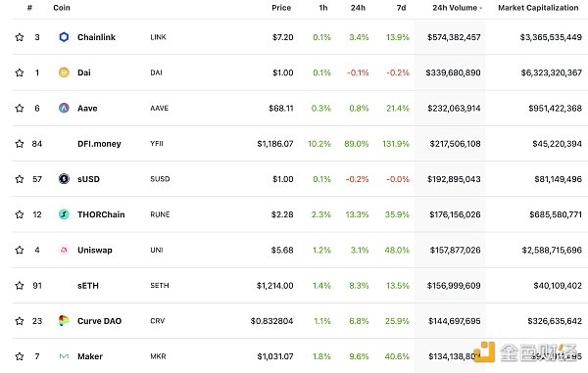Click the RUNE ticker symbol
This screenshot has width=588, height=373.
tap(160, 214)
